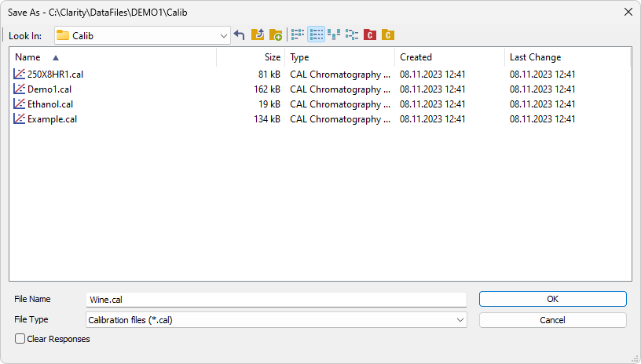Open the File Type dropdown
This screenshot has height=364, width=641.
click(x=460, y=320)
